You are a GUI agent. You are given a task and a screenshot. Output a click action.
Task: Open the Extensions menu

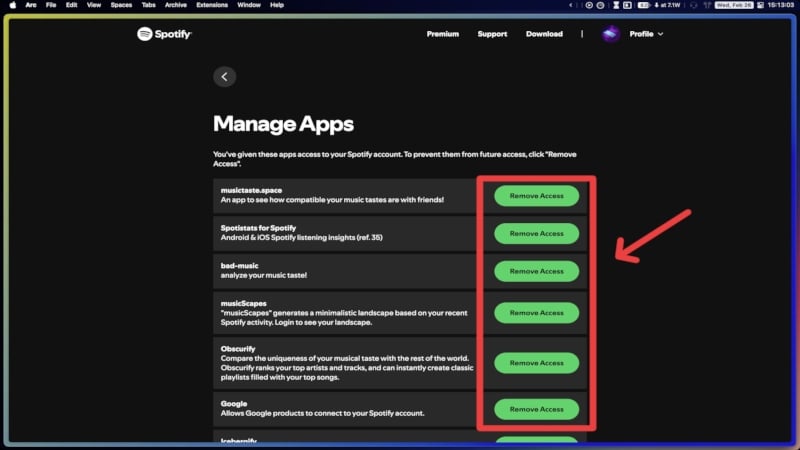[212, 5]
